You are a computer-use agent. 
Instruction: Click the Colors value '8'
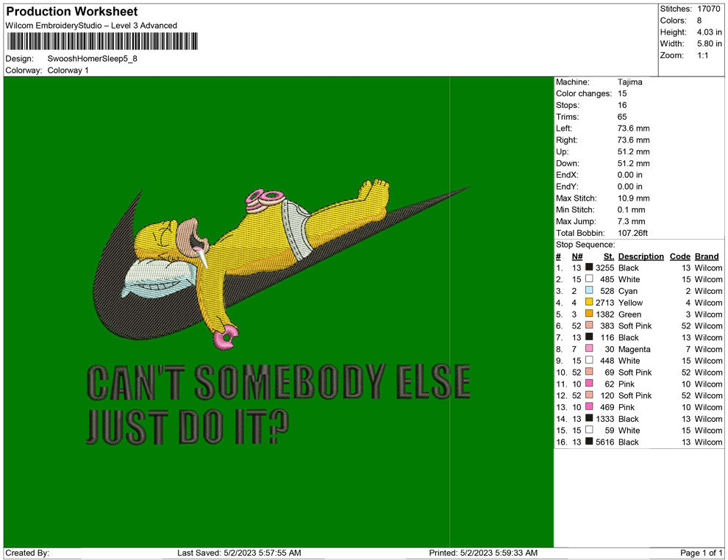pyautogui.click(x=699, y=21)
